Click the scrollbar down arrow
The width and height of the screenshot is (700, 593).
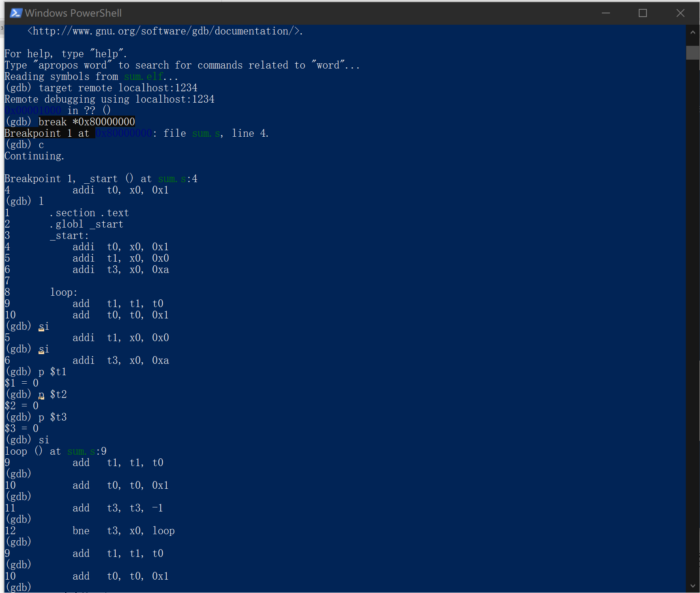pos(692,586)
